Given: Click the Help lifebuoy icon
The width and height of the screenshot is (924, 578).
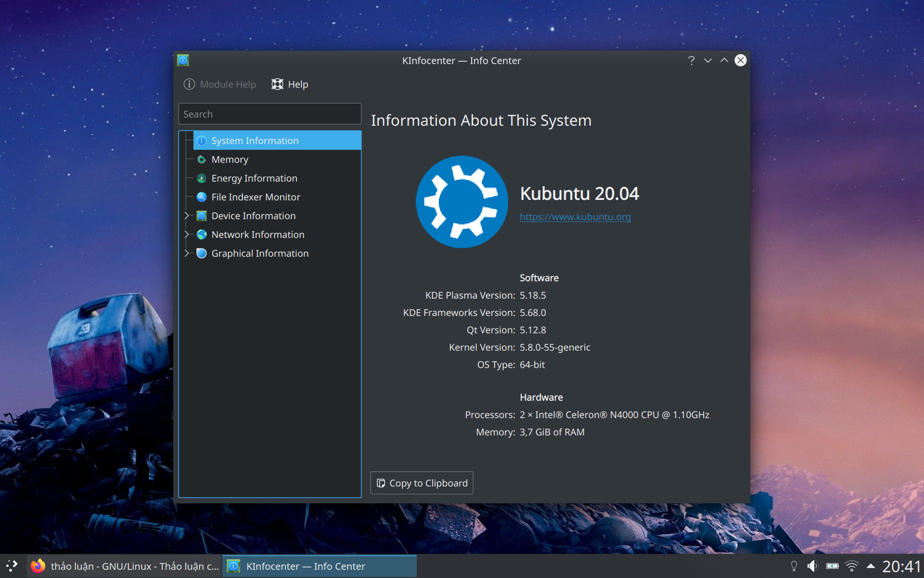Looking at the screenshot, I should tap(277, 84).
